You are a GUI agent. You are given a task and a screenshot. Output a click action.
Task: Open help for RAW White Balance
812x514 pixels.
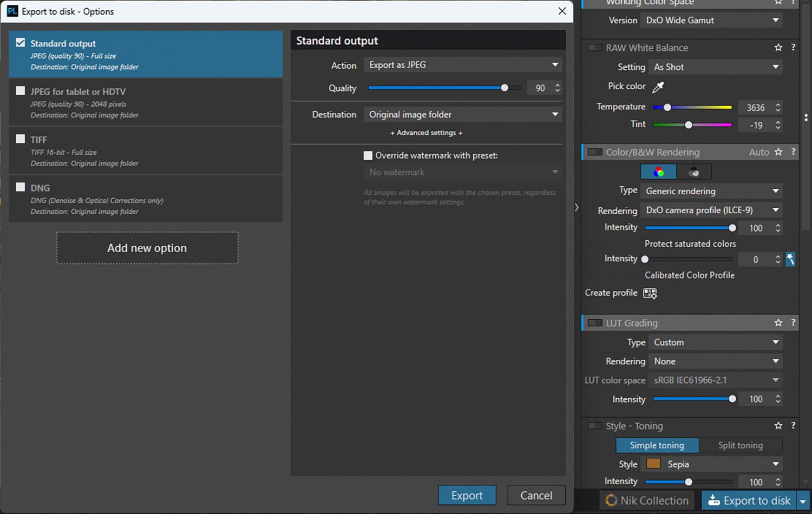[793, 48]
